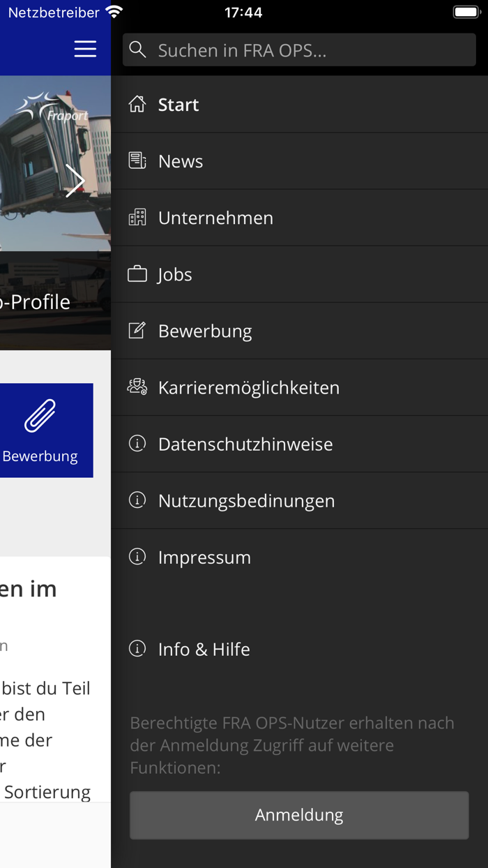This screenshot has width=488, height=868.
Task: Tap the people icon for Karrieremöglichkeiten
Action: point(137,387)
